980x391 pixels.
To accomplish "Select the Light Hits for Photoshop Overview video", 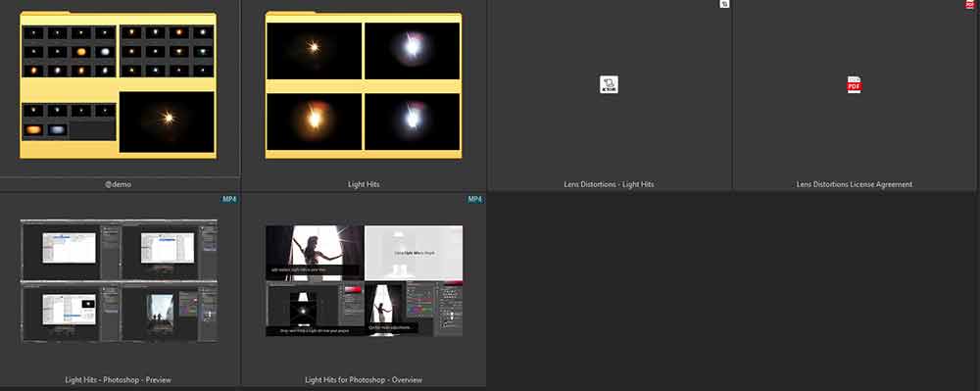I will [365, 280].
